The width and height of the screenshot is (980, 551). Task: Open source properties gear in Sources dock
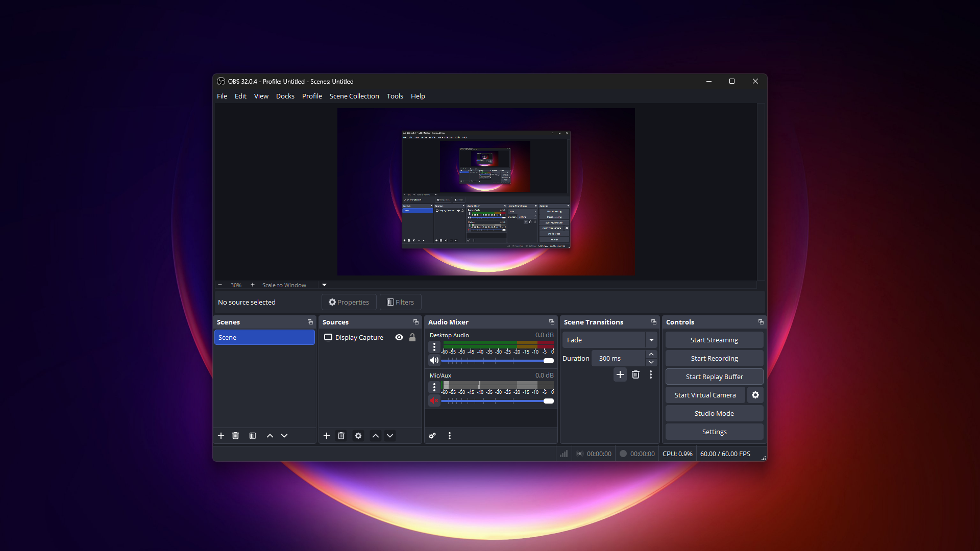point(358,436)
